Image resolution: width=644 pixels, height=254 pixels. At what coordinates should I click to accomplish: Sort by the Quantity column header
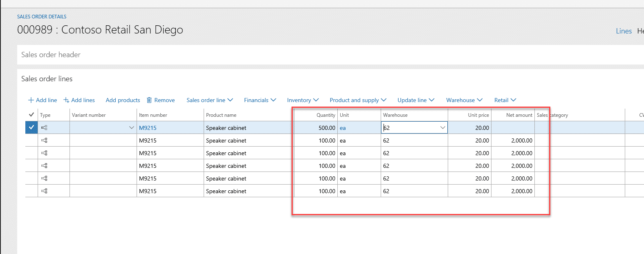[325, 115]
